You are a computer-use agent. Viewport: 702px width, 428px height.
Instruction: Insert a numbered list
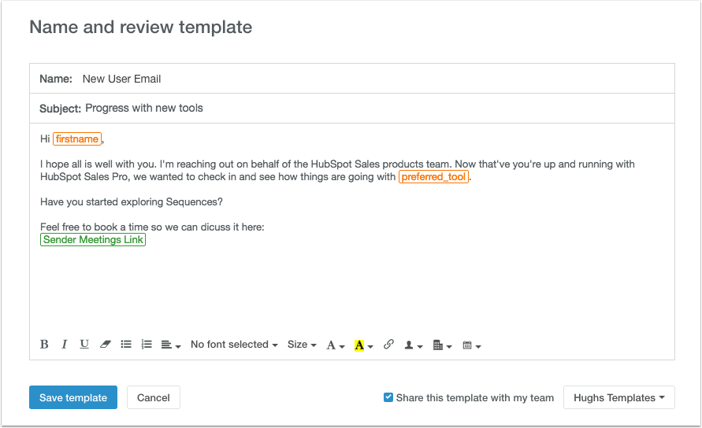click(x=146, y=344)
